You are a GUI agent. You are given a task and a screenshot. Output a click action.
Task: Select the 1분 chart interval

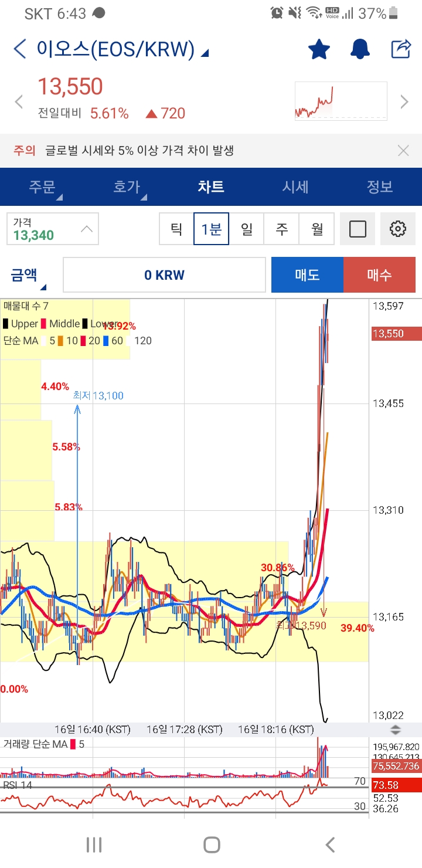click(x=212, y=229)
